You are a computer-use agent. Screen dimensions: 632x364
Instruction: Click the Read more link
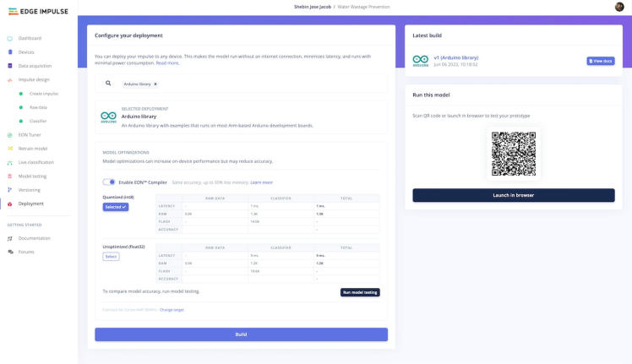click(167, 62)
